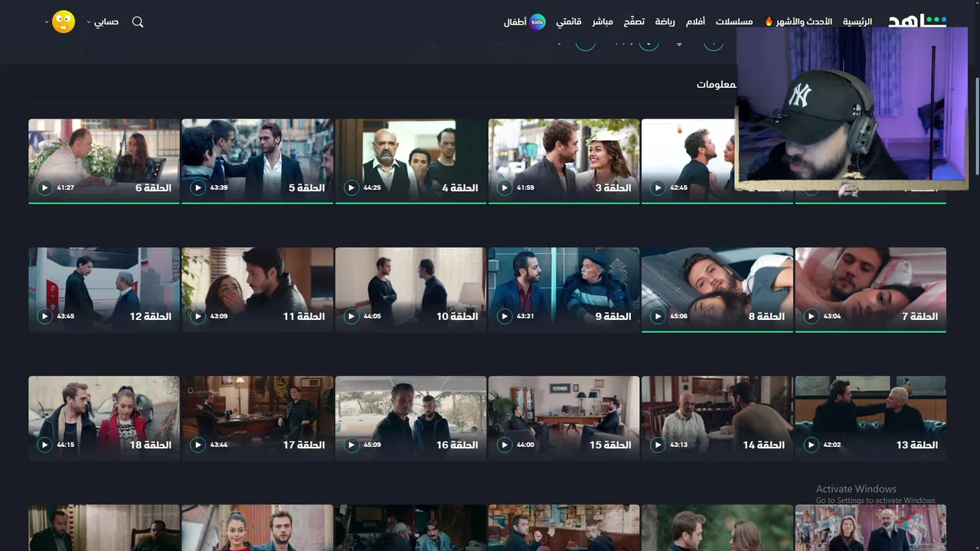Click the الحلقة 6 title text

click(x=153, y=187)
